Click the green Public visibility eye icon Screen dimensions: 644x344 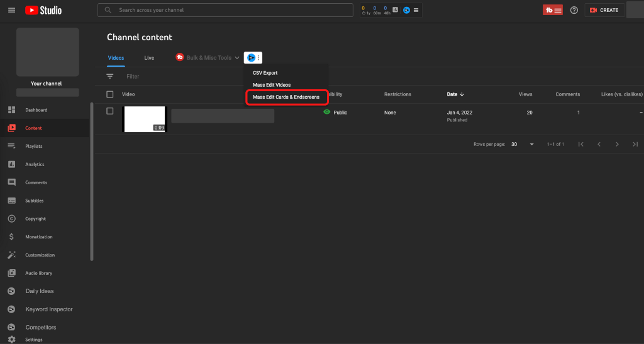tap(326, 112)
